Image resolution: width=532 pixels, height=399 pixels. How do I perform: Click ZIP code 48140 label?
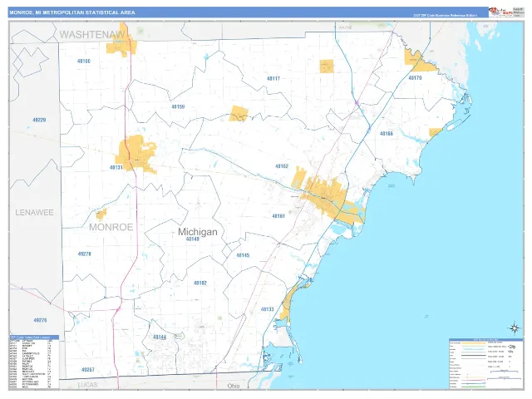point(192,239)
